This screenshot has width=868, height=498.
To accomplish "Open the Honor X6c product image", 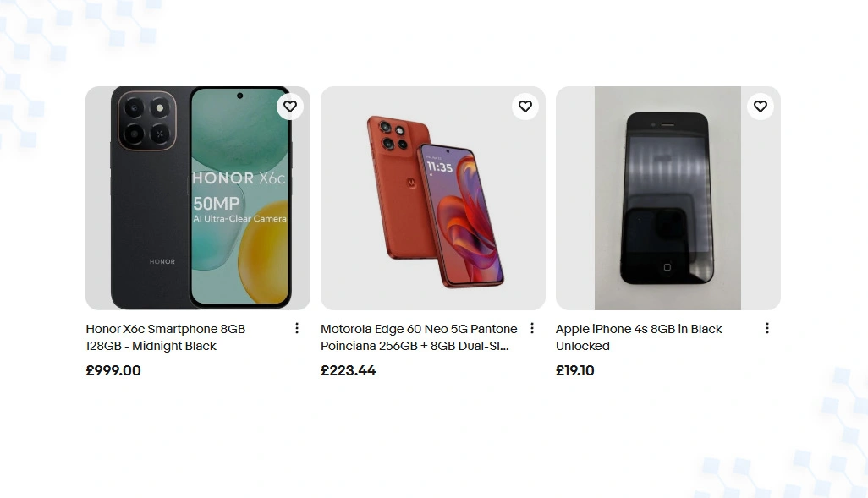I will point(198,198).
